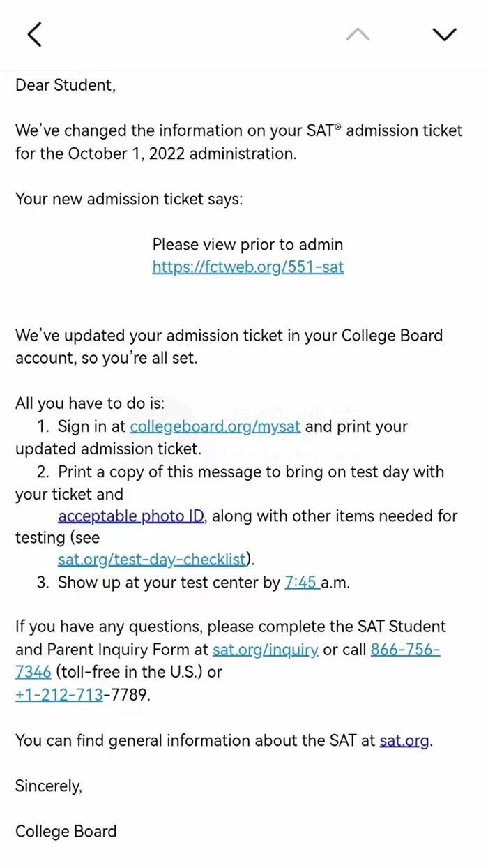488x868 pixels.
Task: Call the toll-free 866-756-7346 number
Action: [404, 650]
